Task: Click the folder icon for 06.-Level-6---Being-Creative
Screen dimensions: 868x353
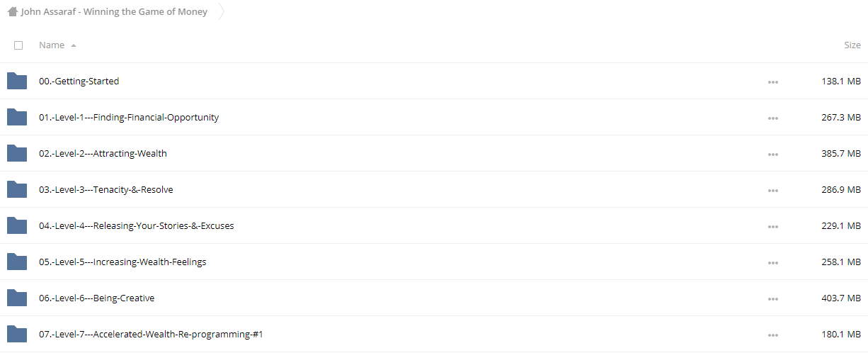Action: pyautogui.click(x=17, y=298)
